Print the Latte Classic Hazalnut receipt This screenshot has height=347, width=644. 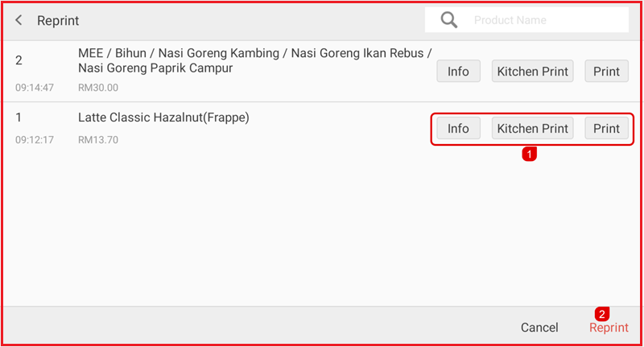tap(606, 129)
